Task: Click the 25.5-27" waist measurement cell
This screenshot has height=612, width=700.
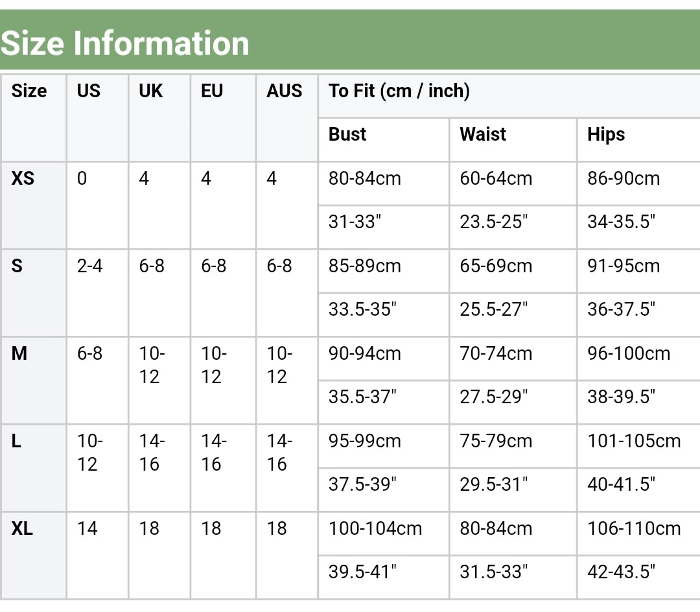Action: (494, 309)
